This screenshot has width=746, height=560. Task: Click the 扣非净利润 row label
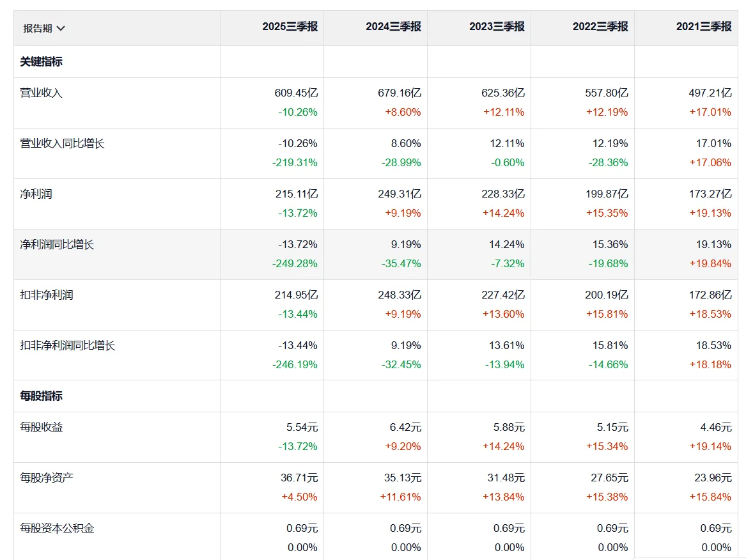coord(47,295)
